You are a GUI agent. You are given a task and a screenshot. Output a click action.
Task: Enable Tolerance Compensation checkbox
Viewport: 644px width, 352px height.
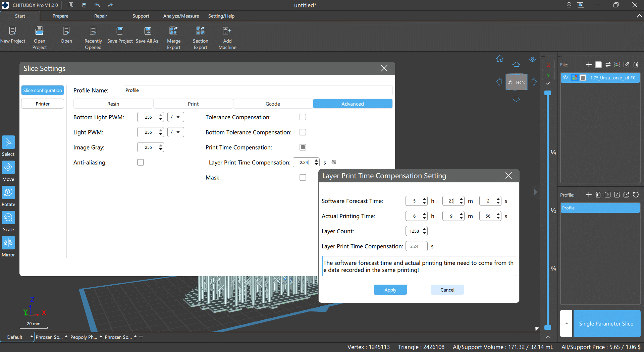[x=303, y=117]
